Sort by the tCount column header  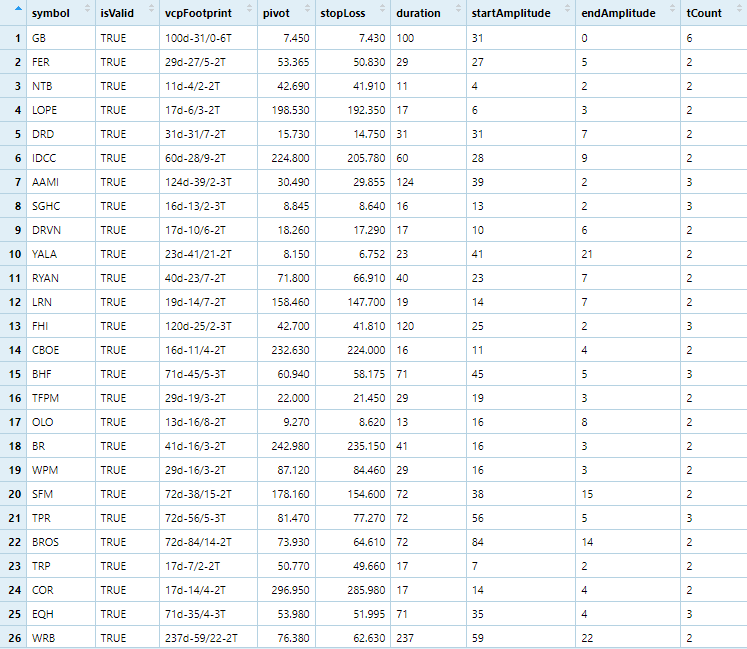(x=714, y=13)
